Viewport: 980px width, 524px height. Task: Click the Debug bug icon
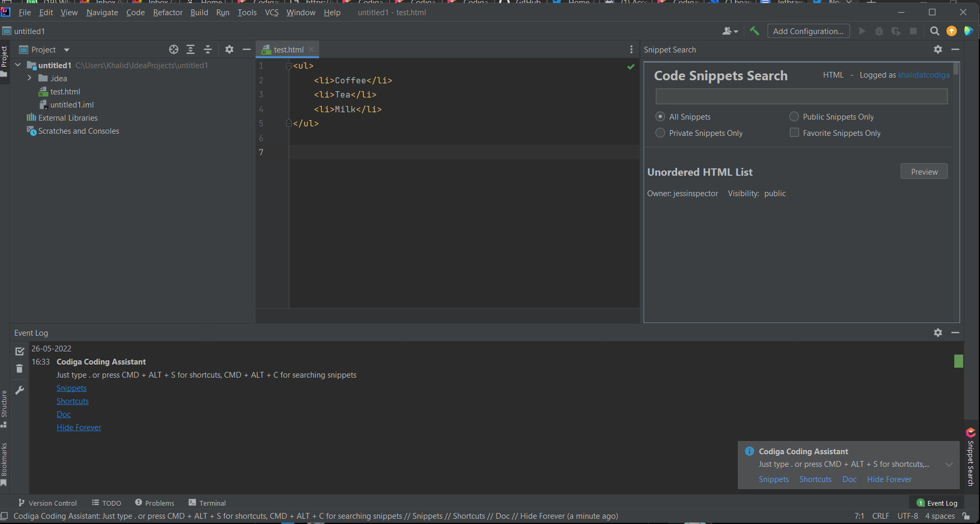click(879, 31)
